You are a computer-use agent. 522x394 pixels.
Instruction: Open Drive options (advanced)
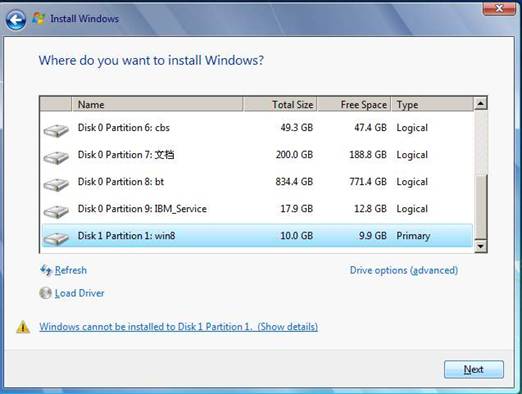404,270
